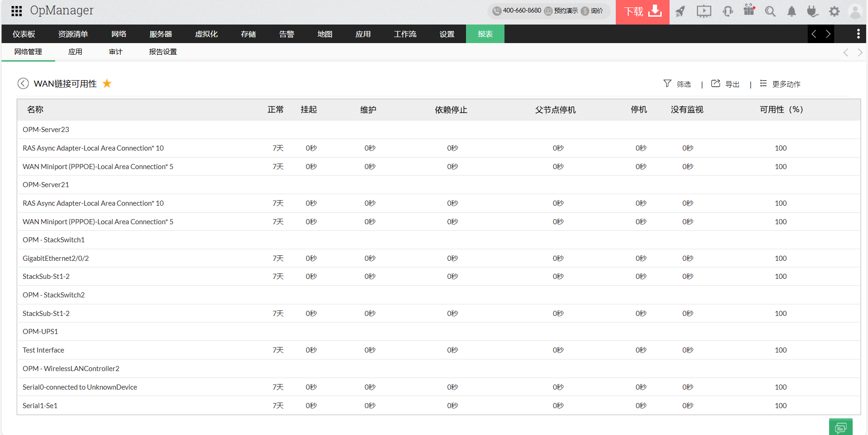The width and height of the screenshot is (868, 435).
Task: Open the 网络 network menu
Action: pos(119,34)
